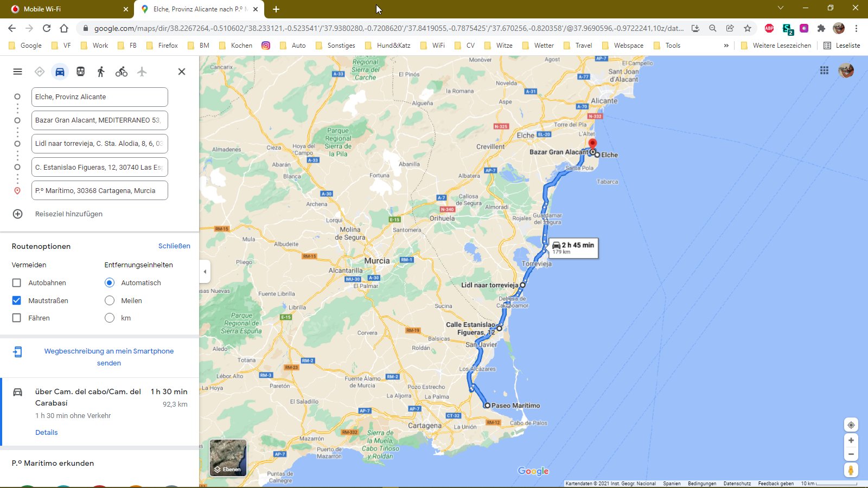
Task: Open the Kochen bookmarks folder
Action: point(236,46)
